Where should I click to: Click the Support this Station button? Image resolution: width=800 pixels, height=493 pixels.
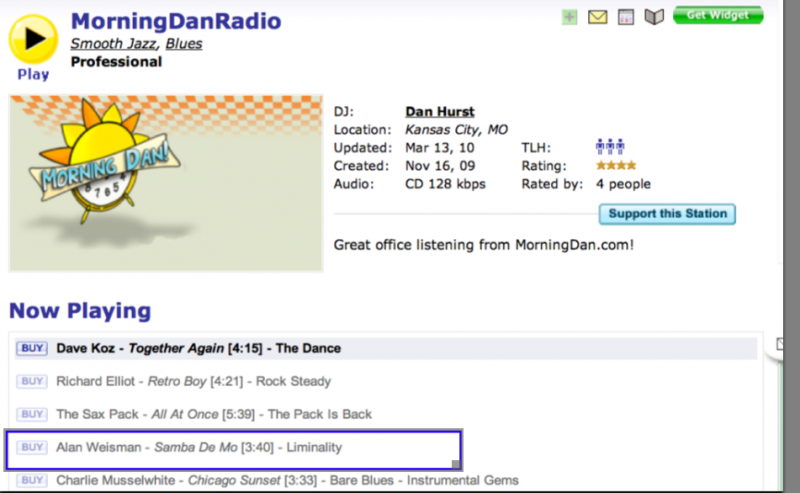coord(667,214)
